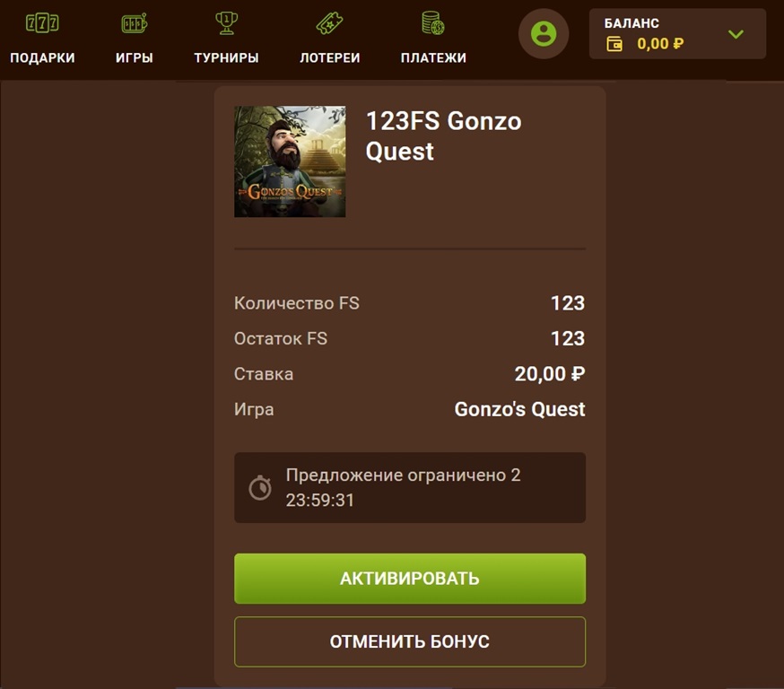
Task: Open the user profile avatar
Action: tap(544, 34)
